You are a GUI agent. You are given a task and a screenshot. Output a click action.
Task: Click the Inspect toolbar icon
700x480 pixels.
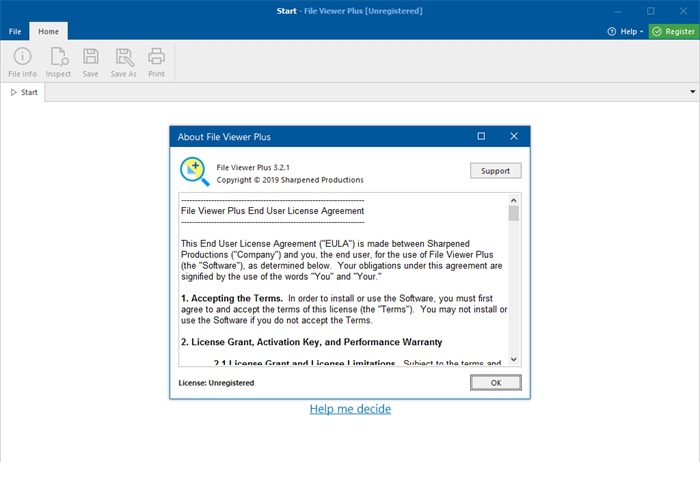(58, 62)
